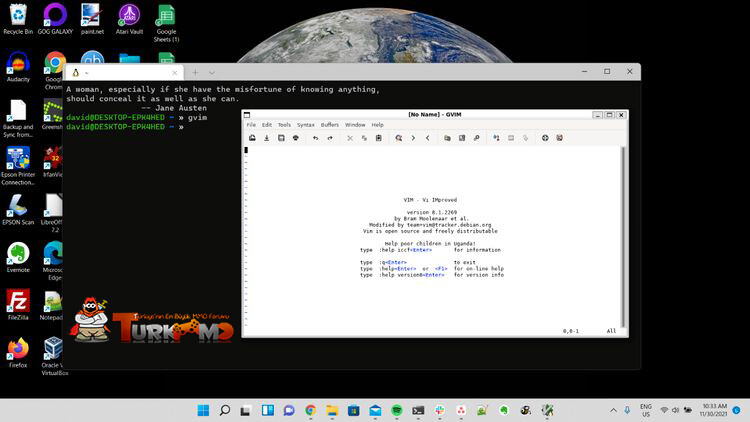Click the cursor position "0,0-1" in GVIM status line
Viewport: 750px width, 422px height.
pos(571,331)
